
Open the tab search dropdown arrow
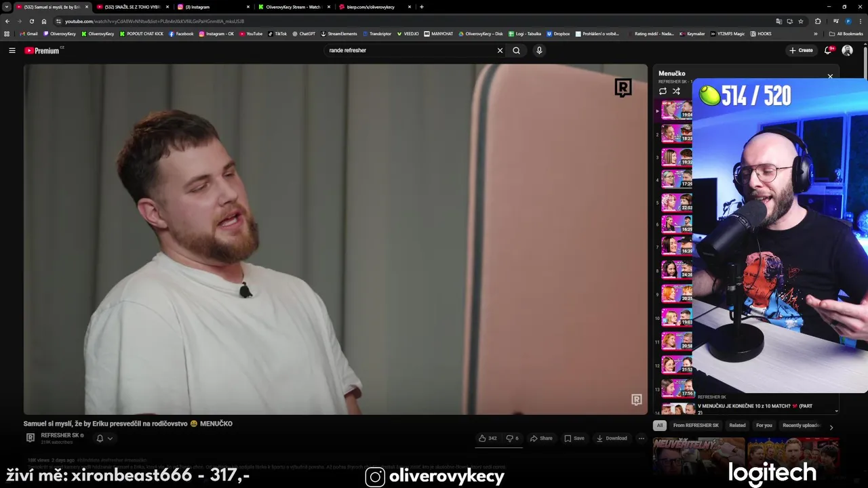tap(7, 7)
